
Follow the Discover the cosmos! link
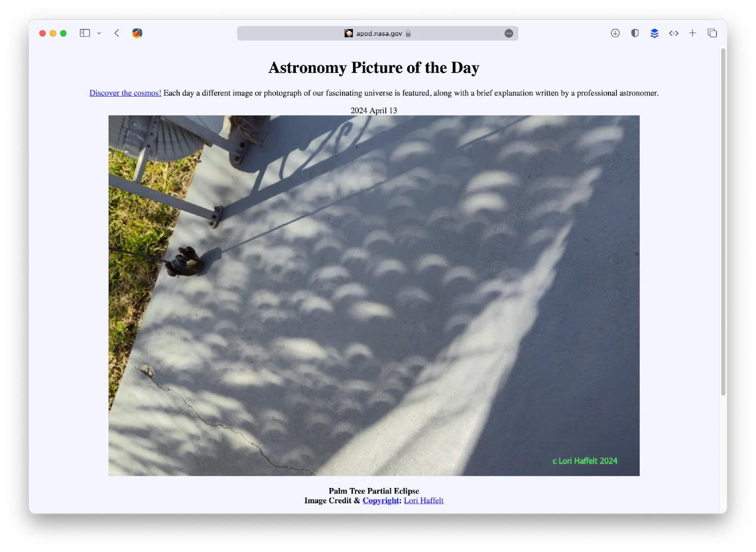126,93
